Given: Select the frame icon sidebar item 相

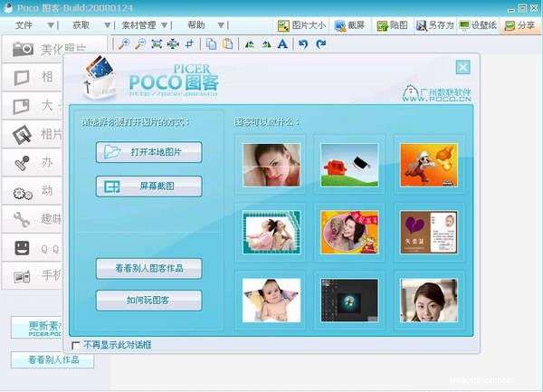Looking at the screenshot, I should click(x=33, y=77).
